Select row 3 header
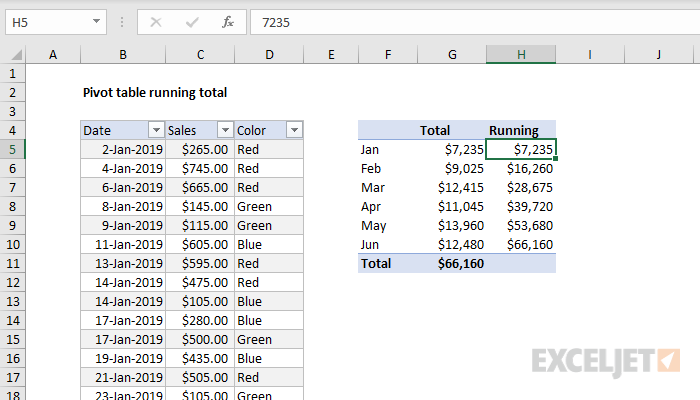700x400 pixels. (12, 112)
